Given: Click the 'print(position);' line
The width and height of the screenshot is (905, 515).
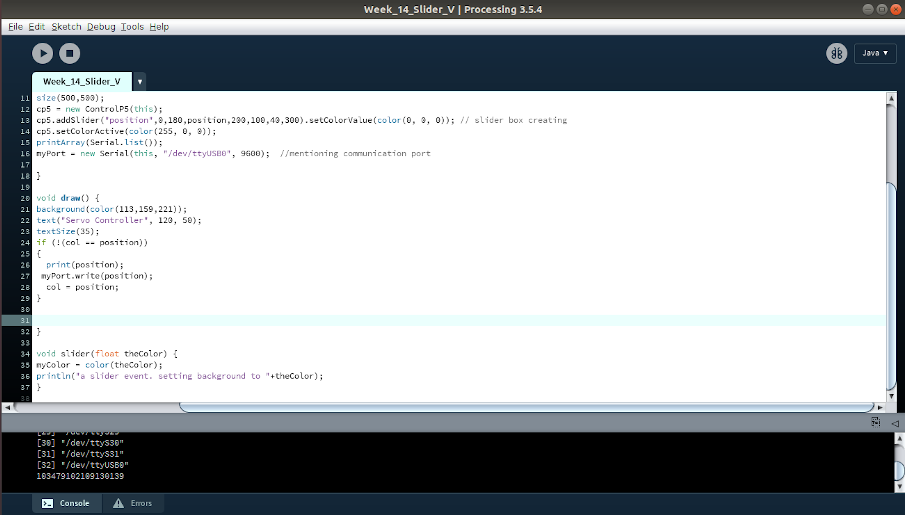Looking at the screenshot, I should point(84,265).
